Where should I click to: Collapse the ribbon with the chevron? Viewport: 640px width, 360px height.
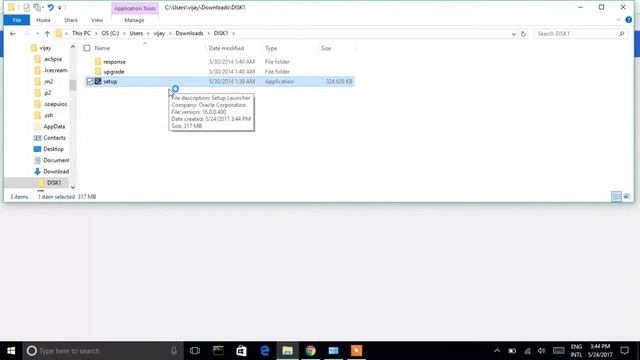pos(618,20)
